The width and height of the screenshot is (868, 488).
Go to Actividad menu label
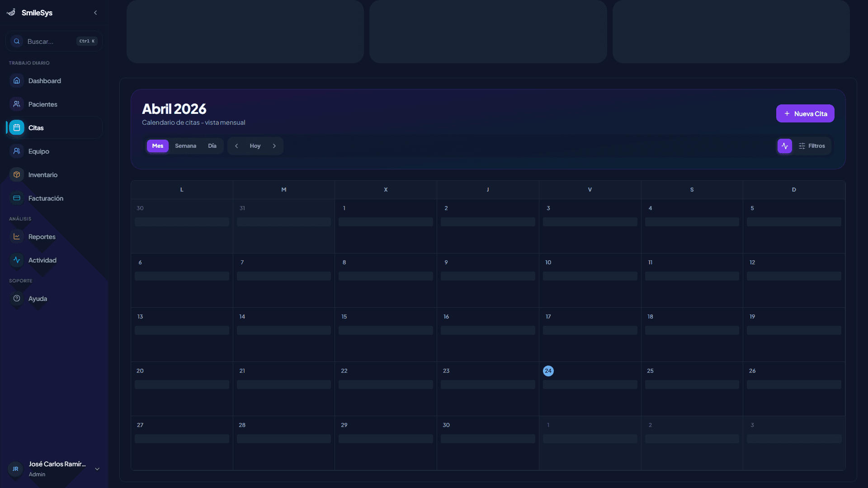click(42, 260)
